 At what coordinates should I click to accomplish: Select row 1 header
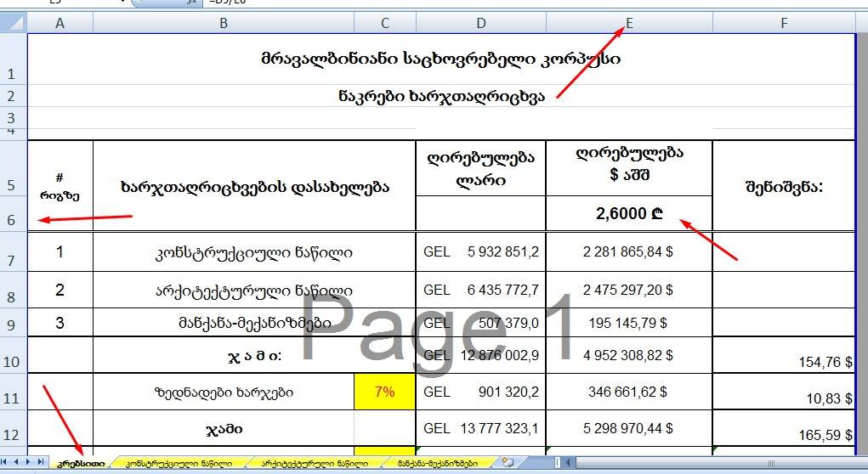[x=14, y=59]
